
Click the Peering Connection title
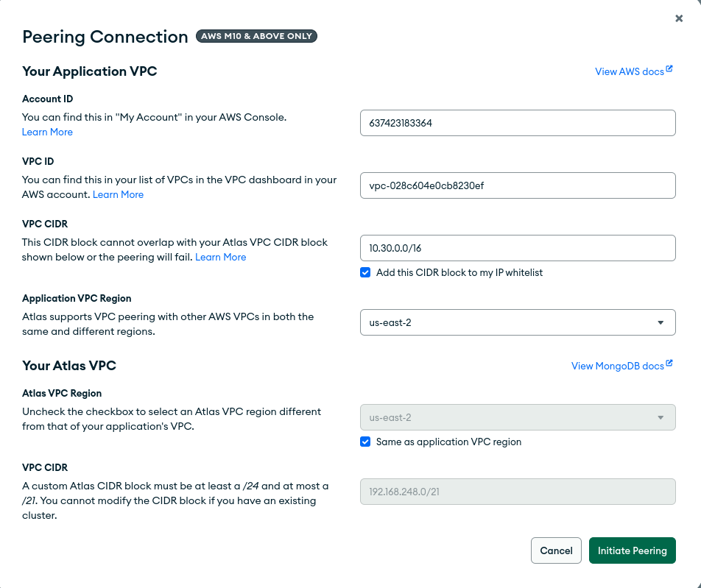pyautogui.click(x=105, y=37)
